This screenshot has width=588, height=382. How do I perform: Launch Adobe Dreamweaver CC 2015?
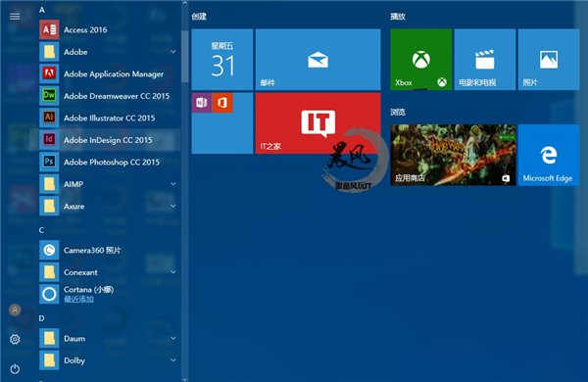[x=109, y=96]
